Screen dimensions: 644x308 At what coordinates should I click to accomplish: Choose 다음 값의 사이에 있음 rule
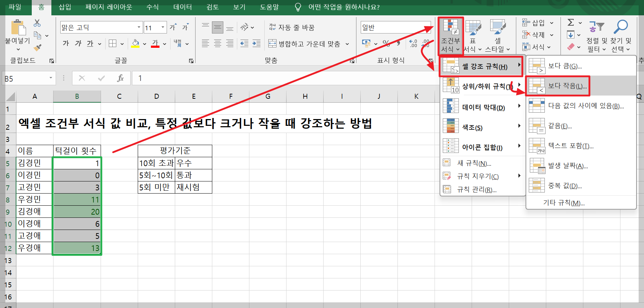(x=581, y=106)
